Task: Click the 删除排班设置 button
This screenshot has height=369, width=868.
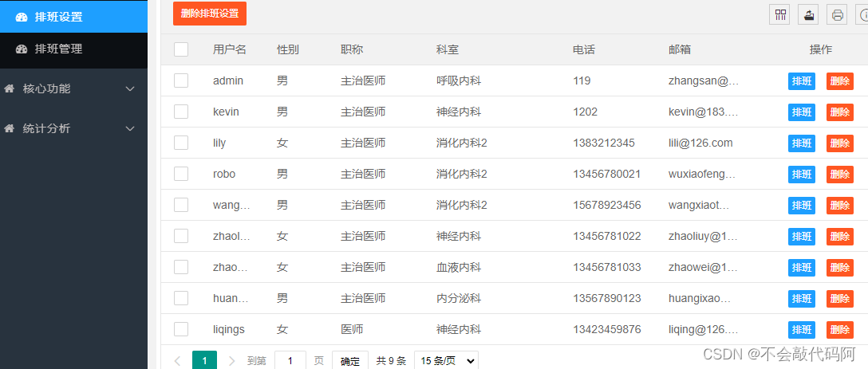Action: click(210, 14)
